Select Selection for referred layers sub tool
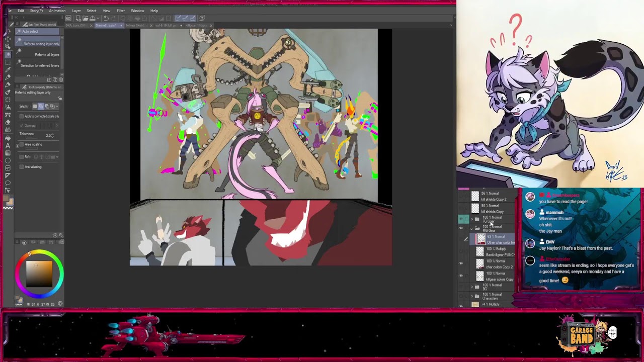644x362 pixels. click(39, 65)
